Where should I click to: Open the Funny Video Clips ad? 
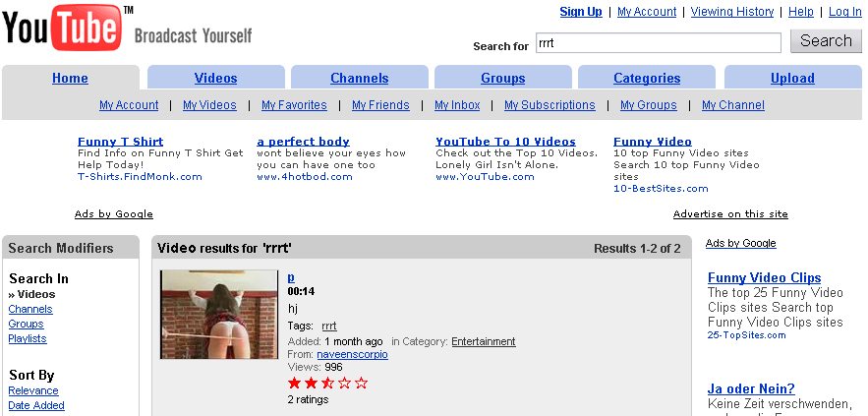tap(764, 277)
